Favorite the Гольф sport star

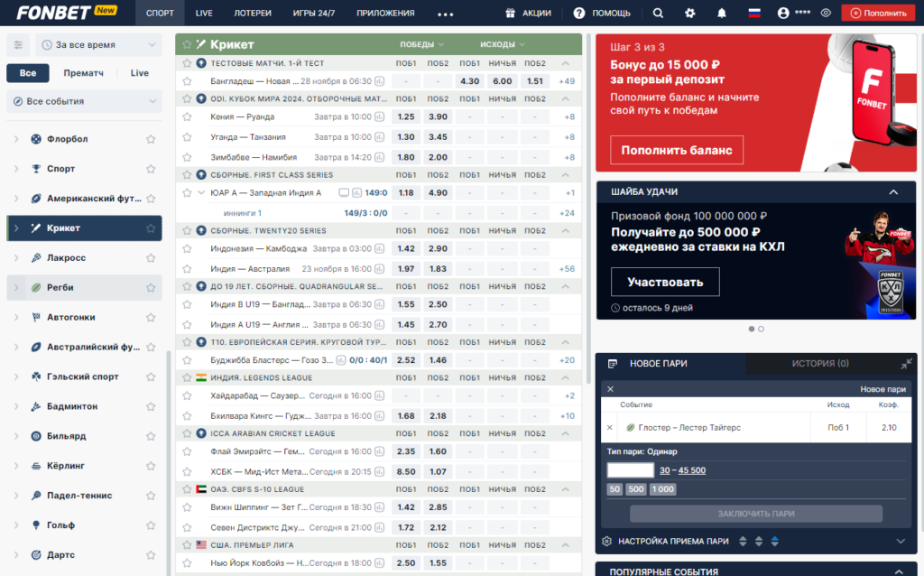tap(151, 525)
